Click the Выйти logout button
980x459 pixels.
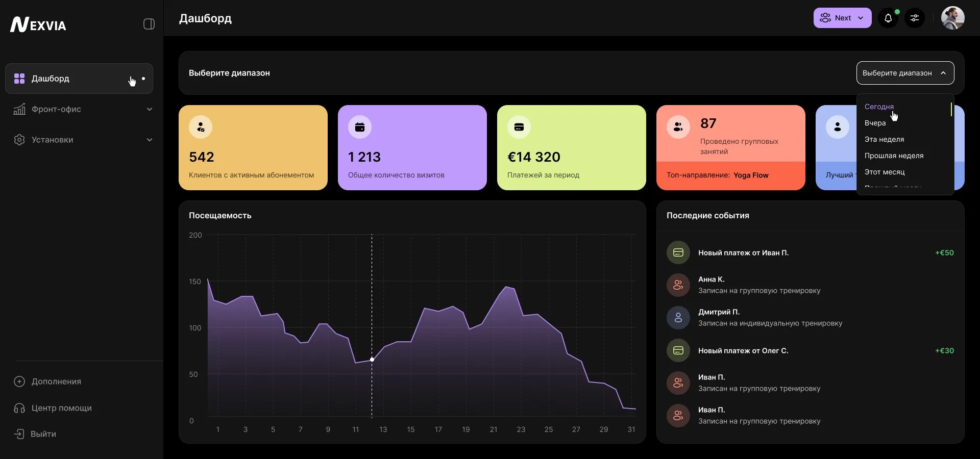click(x=43, y=434)
